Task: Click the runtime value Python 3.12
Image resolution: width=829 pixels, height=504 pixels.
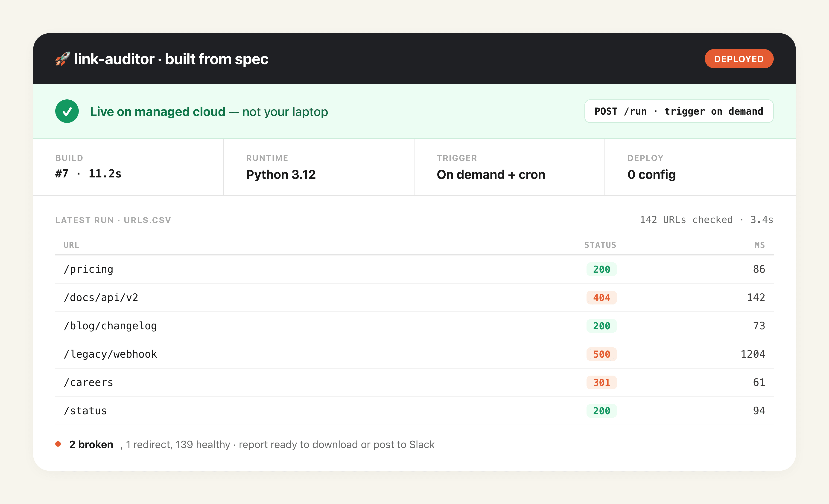Action: (281, 174)
